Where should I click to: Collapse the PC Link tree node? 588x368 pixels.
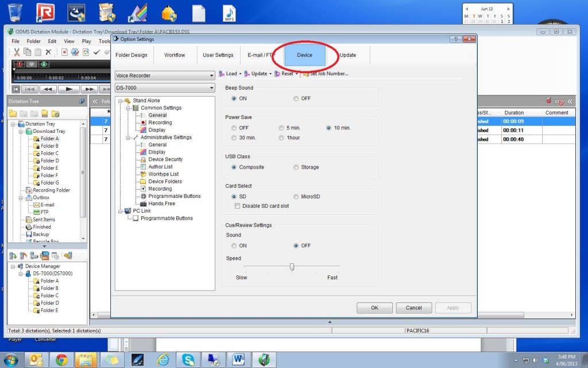pyautogui.click(x=121, y=211)
